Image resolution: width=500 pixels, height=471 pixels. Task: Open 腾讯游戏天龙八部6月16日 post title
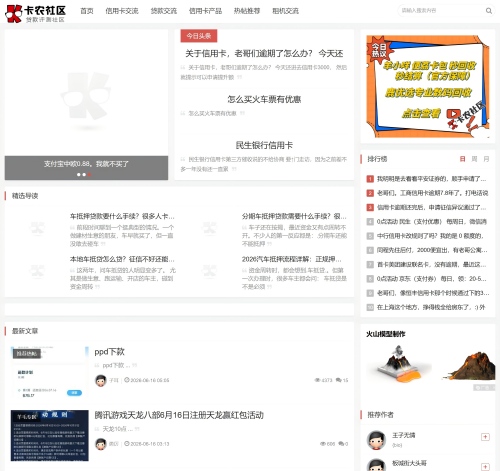tap(179, 415)
